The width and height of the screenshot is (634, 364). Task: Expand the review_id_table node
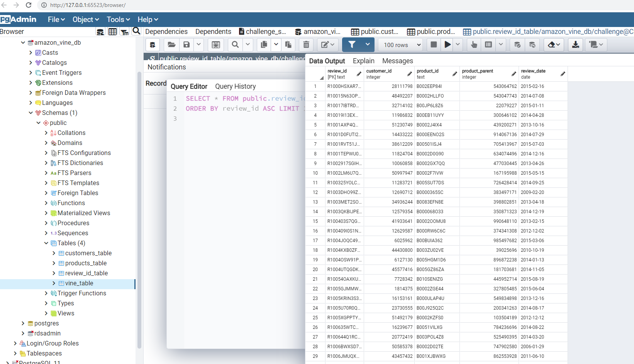[54, 273]
